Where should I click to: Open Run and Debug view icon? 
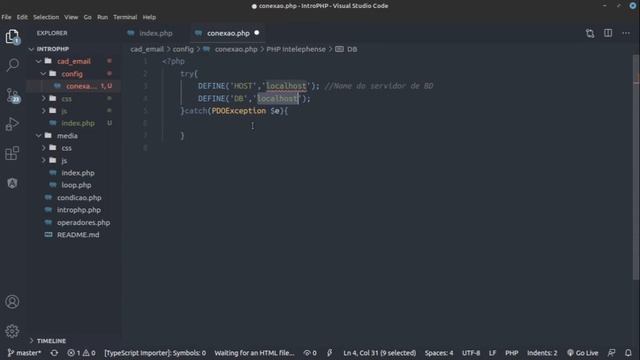[12, 124]
